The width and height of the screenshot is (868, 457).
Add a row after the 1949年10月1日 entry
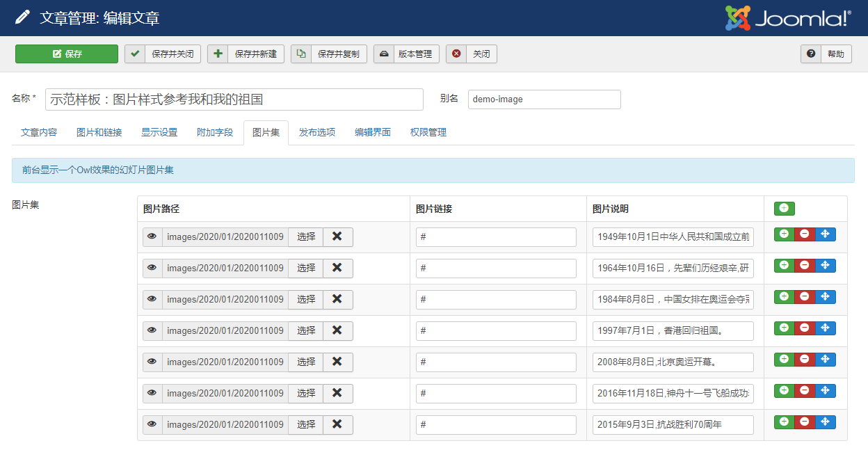coord(784,234)
